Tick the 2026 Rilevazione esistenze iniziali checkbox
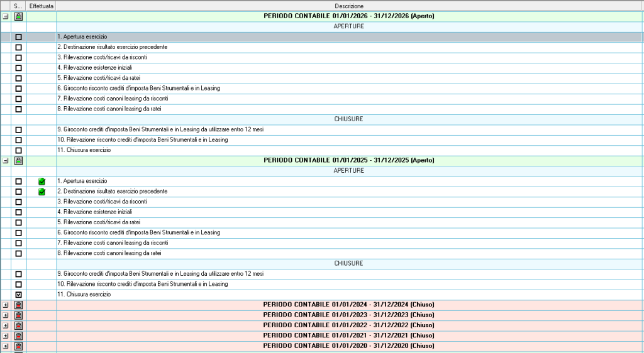 18,68
